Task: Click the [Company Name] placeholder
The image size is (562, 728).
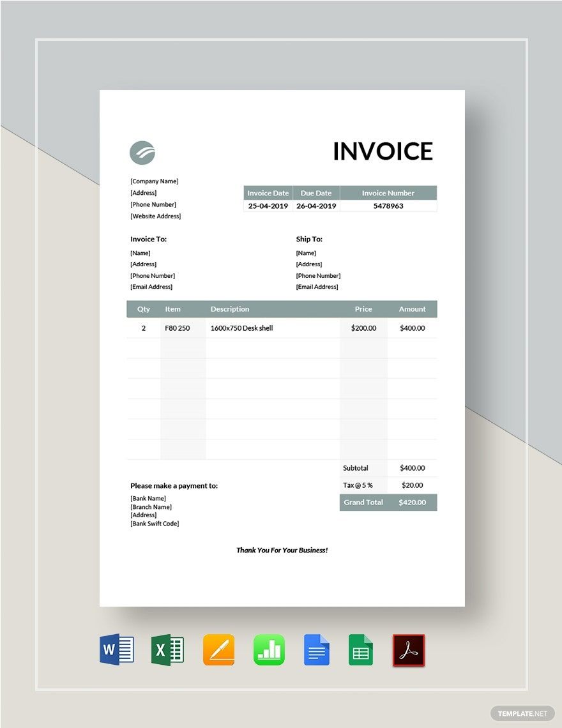Action: click(154, 181)
